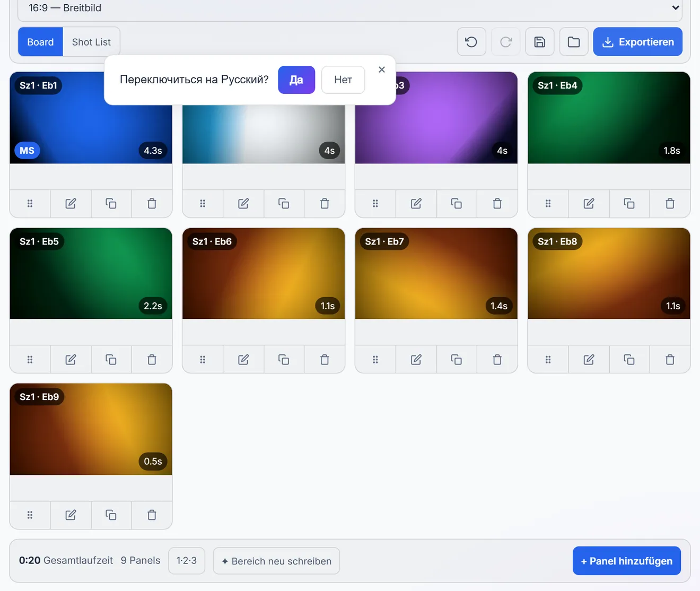The image size is (700, 591).
Task: Confirm language switch with Да
Action: coord(296,80)
